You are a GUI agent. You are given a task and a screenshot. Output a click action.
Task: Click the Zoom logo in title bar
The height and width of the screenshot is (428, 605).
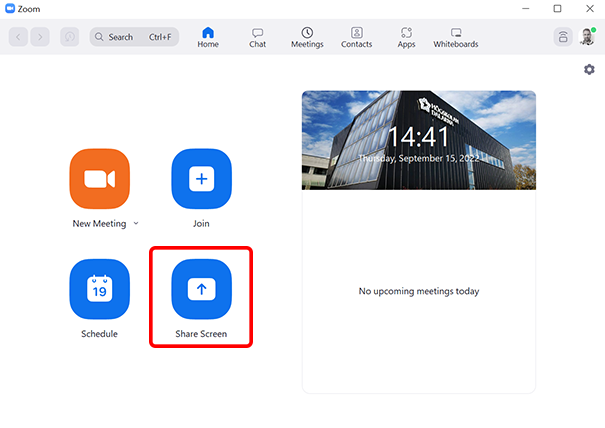coord(10,8)
